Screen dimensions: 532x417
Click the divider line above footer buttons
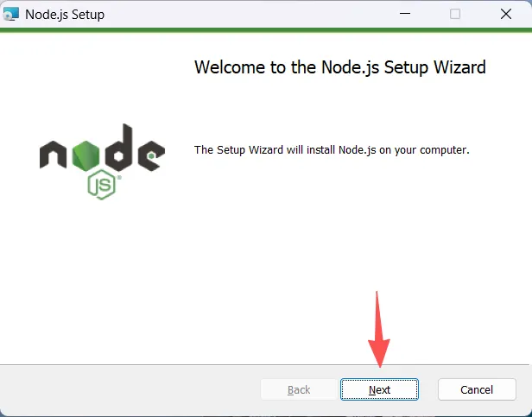pos(264,365)
